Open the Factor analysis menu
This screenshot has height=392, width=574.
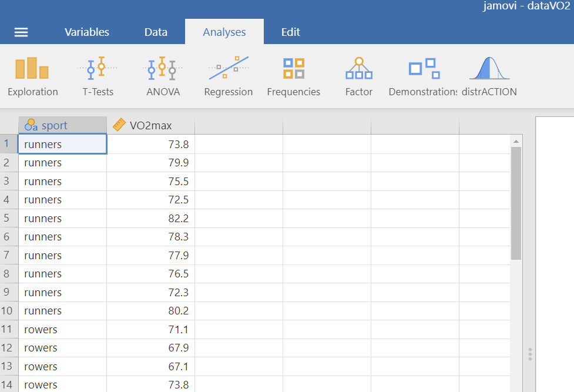click(x=358, y=76)
